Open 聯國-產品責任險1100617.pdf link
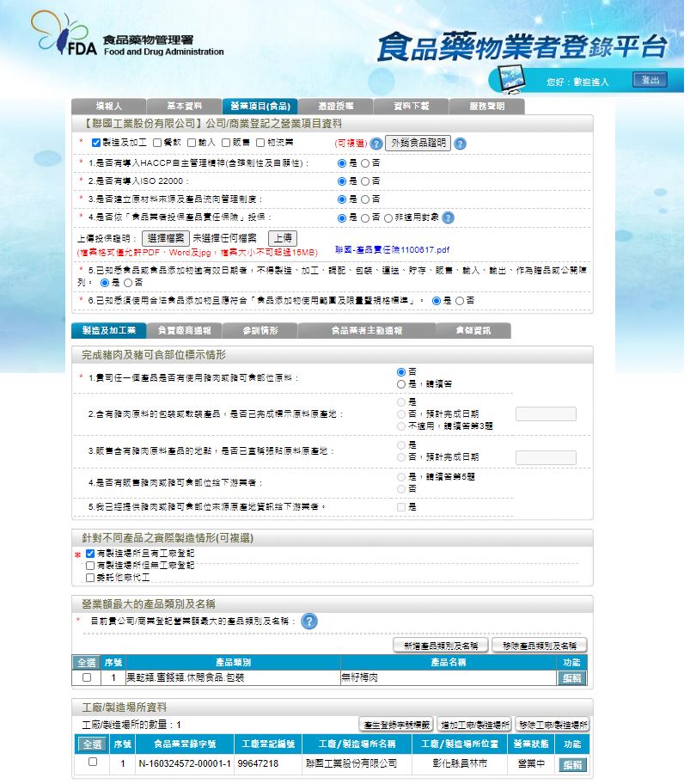This screenshot has width=690, height=784. click(x=392, y=250)
